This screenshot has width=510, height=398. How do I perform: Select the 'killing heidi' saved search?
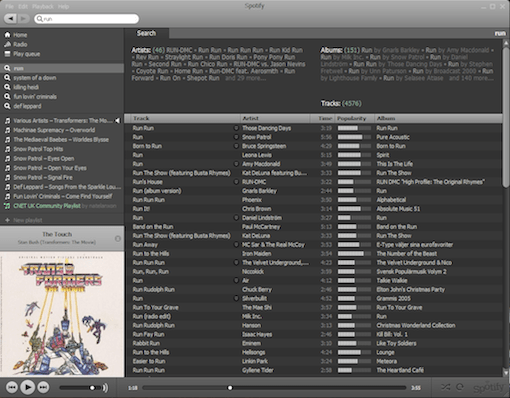click(x=26, y=87)
